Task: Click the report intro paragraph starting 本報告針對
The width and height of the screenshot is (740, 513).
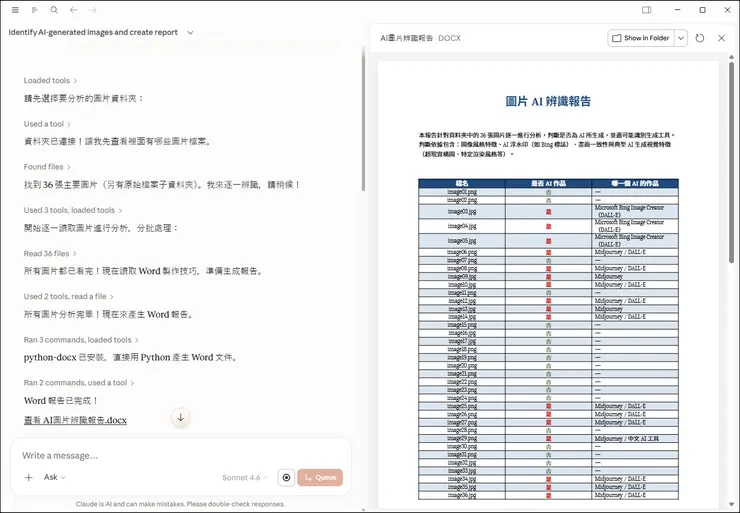Action: pyautogui.click(x=547, y=144)
